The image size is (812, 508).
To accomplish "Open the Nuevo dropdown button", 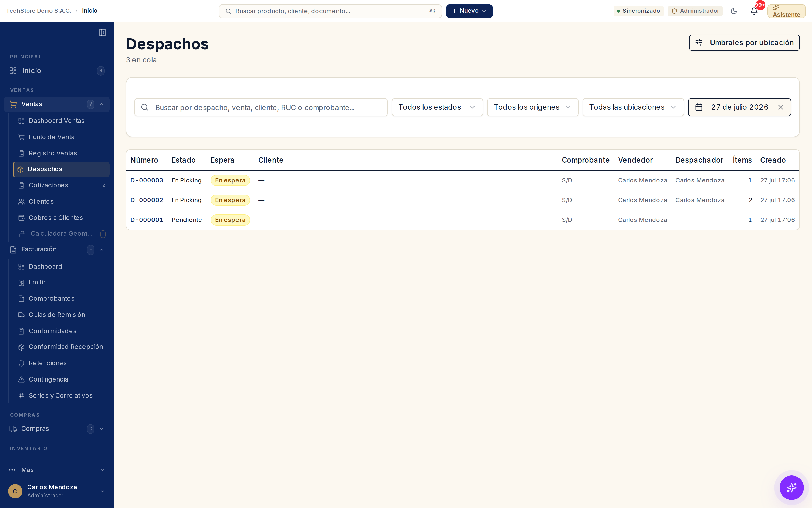I will 469,11.
